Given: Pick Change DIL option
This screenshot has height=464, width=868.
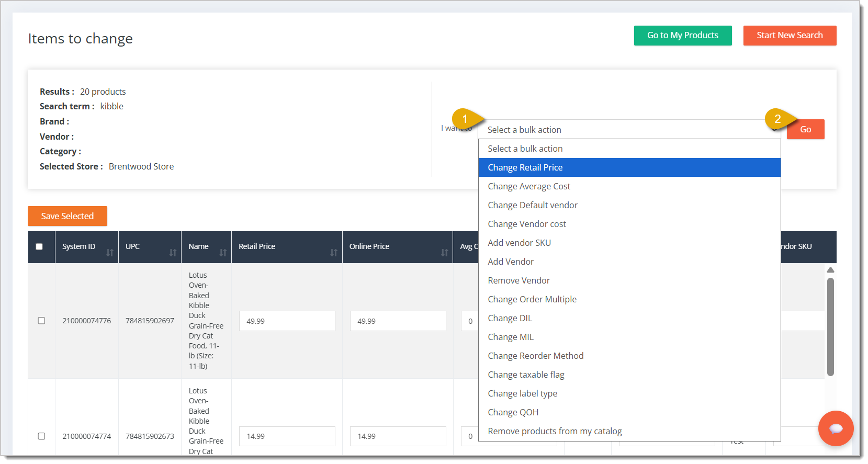Looking at the screenshot, I should (x=629, y=318).
